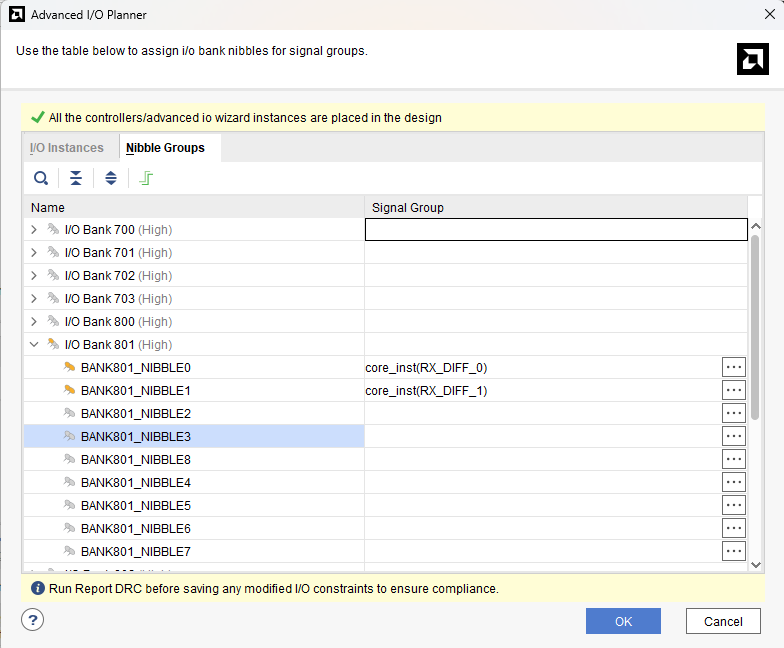Click the Signal Group field for Bank 700
784x648 pixels.
[x=556, y=230]
